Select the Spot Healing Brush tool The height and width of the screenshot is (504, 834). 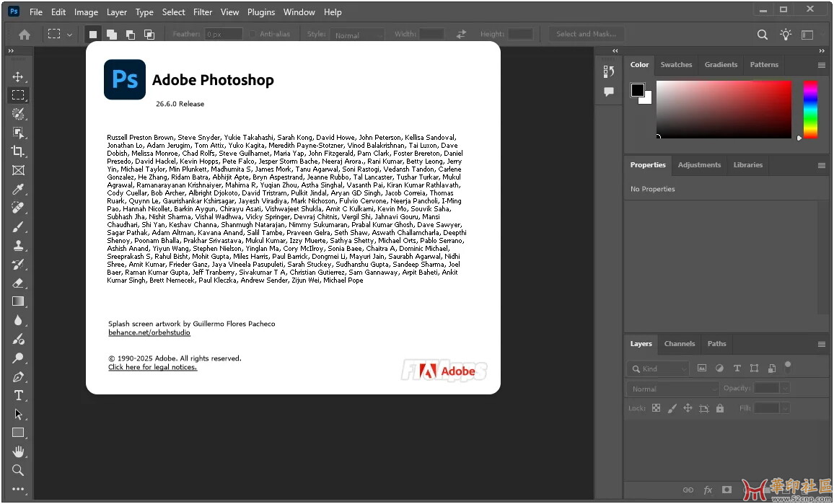click(x=18, y=208)
